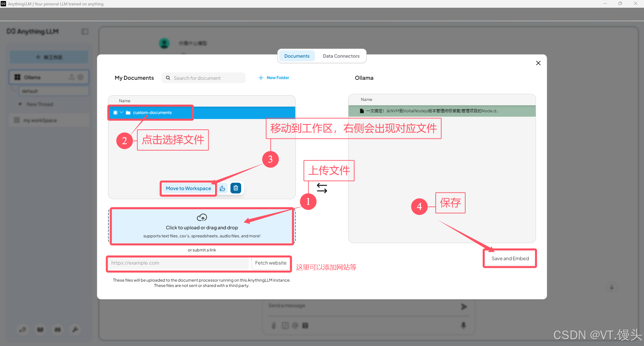Screen dimensions: 644x346
Task: Click the trash delete icon
Action: [236, 188]
